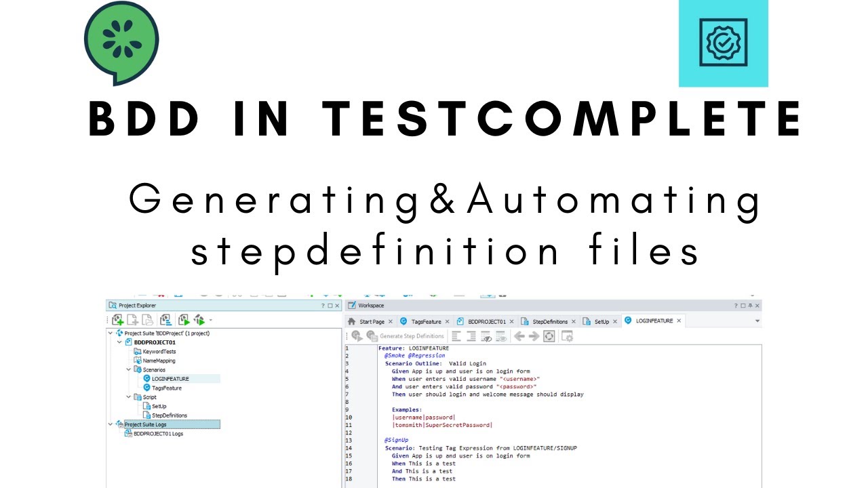Click the '@SignUp' tag line in editor
Image resolution: width=868 pixels, height=488 pixels.
(x=396, y=441)
